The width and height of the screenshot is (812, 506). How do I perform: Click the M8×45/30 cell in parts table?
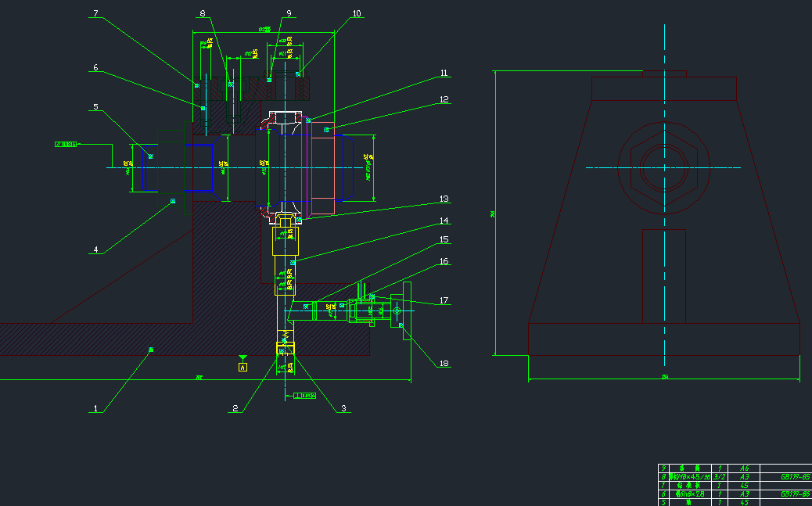(690, 477)
